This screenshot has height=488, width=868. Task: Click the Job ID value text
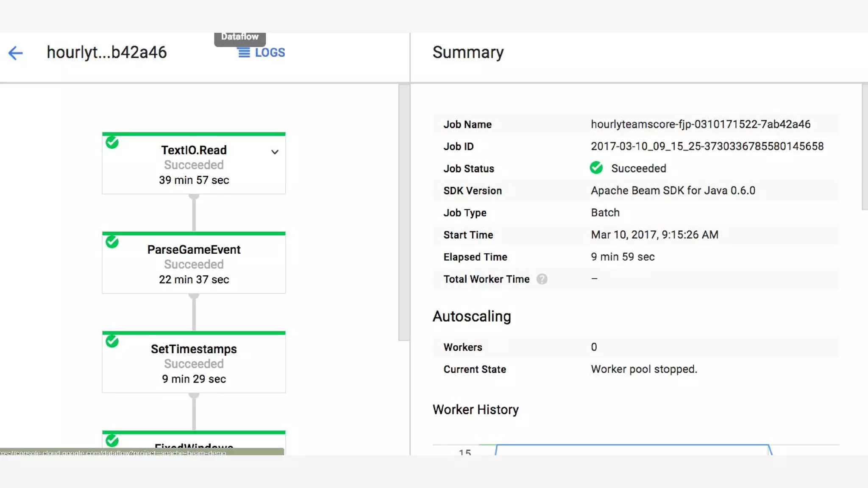point(707,147)
